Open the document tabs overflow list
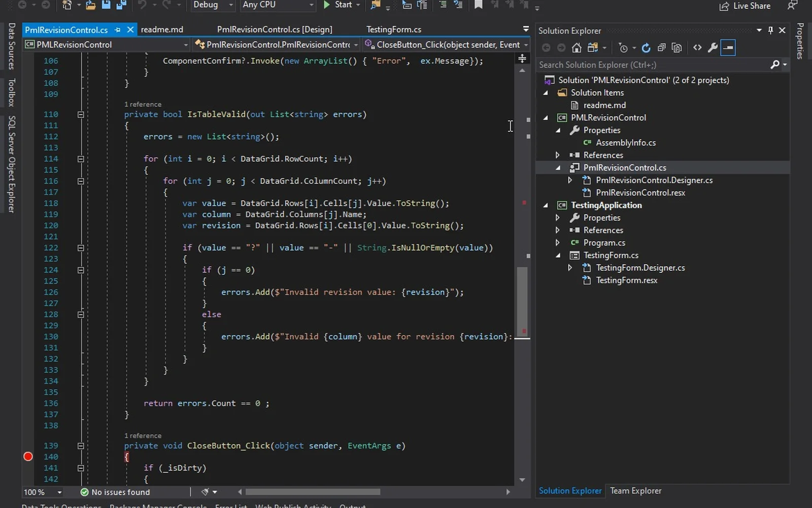This screenshot has height=508, width=812. tap(526, 29)
